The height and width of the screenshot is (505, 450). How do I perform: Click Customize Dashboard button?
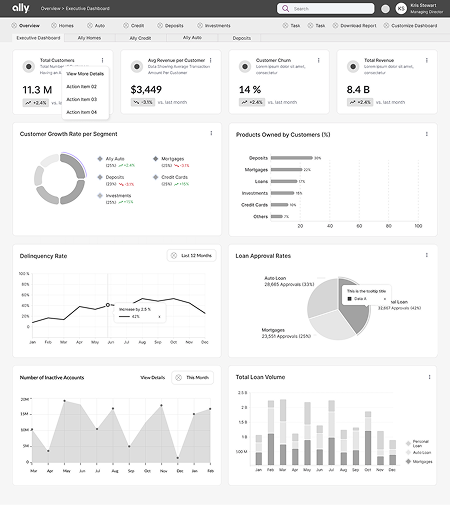pyautogui.click(x=410, y=26)
